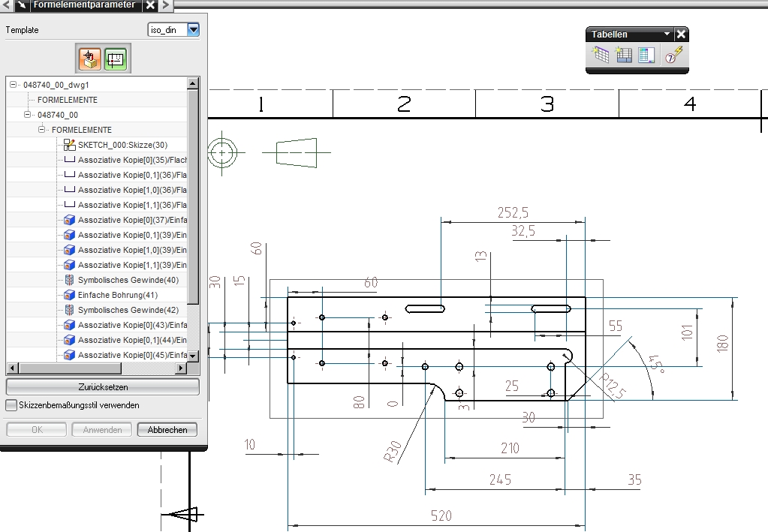The width and height of the screenshot is (768, 532).
Task: Click the tree's horizontal scrollbar left arrow
Action: pos(13,368)
